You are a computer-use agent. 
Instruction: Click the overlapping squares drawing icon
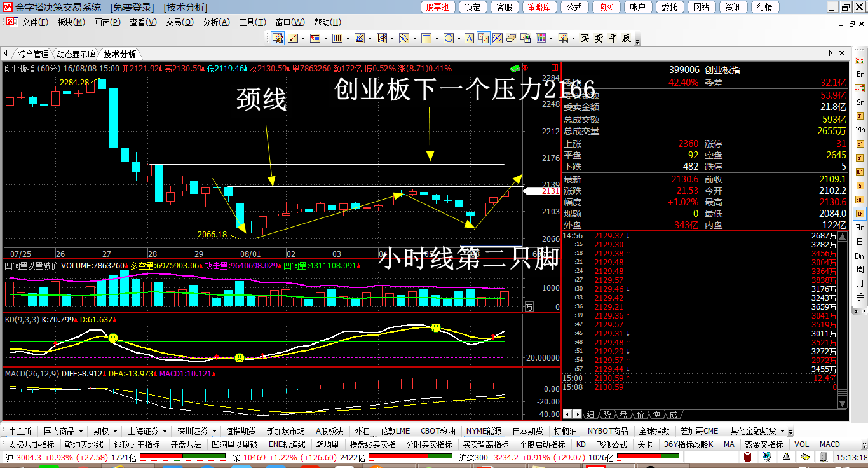[482, 38]
